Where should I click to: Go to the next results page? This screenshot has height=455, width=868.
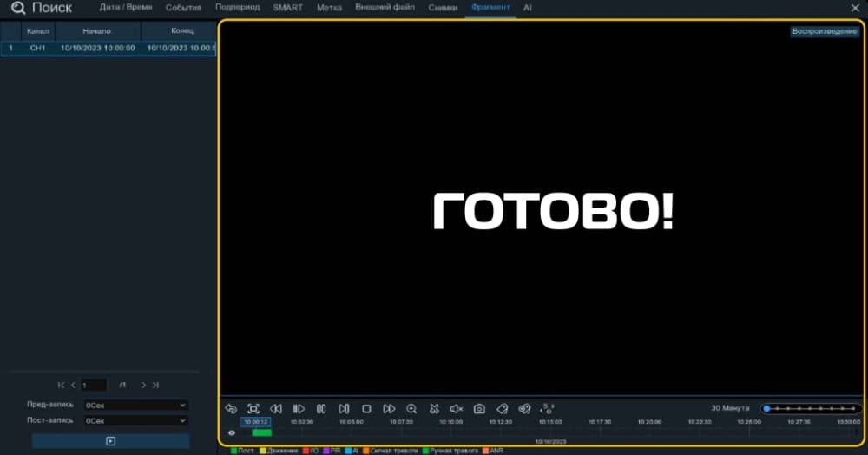tap(143, 385)
